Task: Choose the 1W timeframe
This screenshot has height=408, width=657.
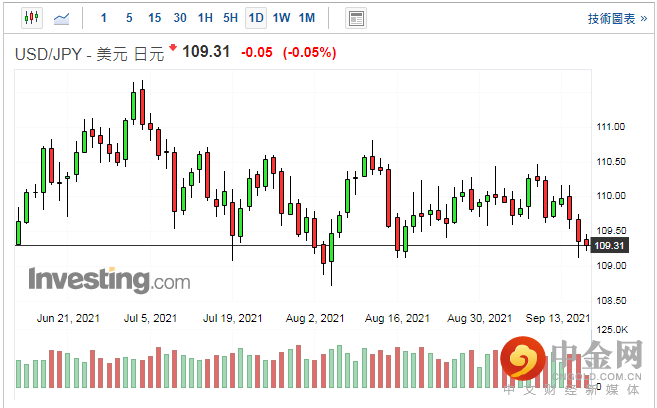Action: point(282,18)
